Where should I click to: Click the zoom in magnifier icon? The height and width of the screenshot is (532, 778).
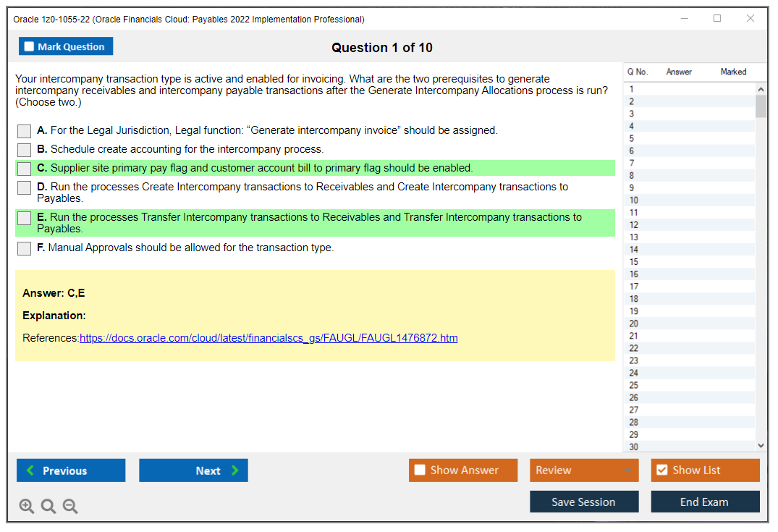click(x=27, y=507)
